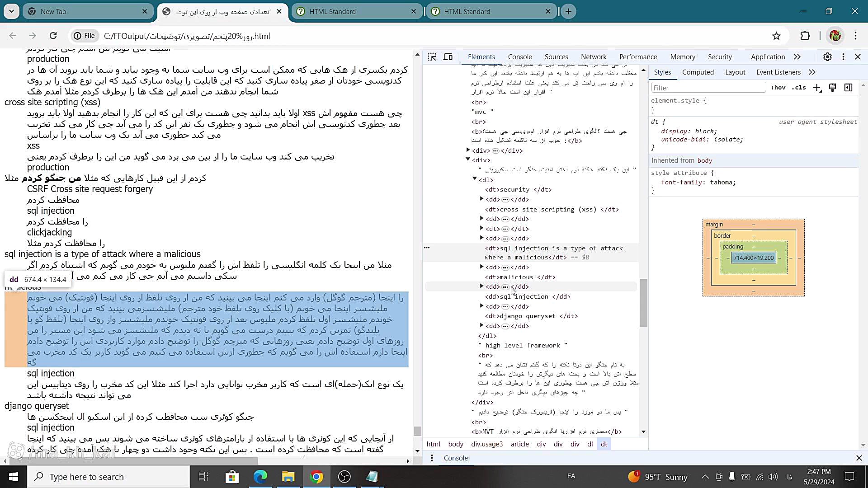
Task: Expand the collapsed div node above the open div
Action: (468, 150)
